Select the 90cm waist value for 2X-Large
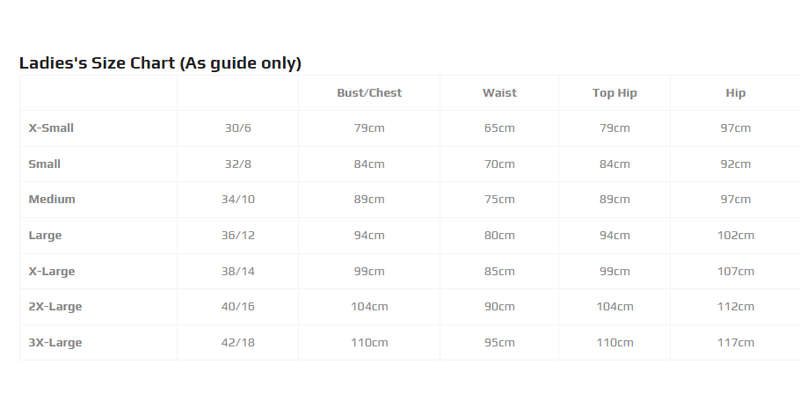 pos(499,307)
